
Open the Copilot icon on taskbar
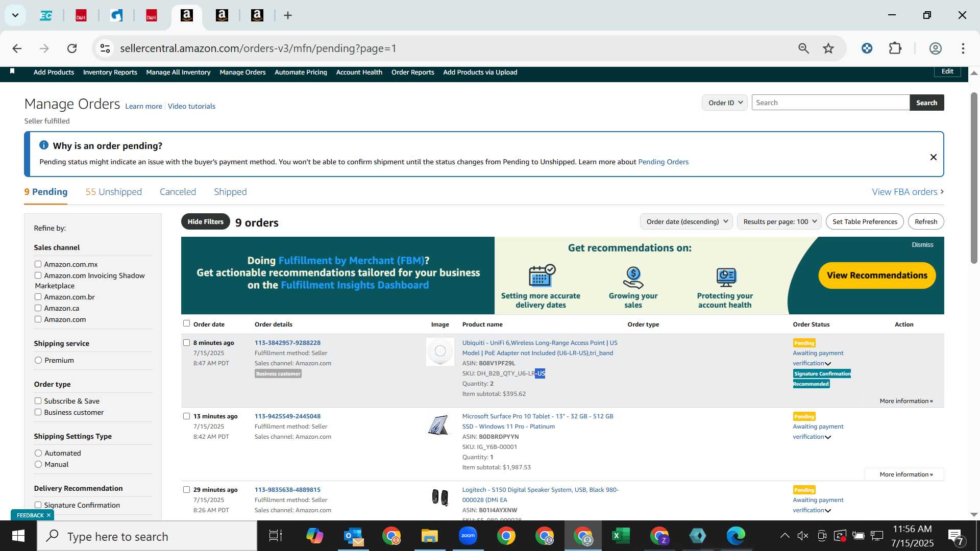point(315,536)
